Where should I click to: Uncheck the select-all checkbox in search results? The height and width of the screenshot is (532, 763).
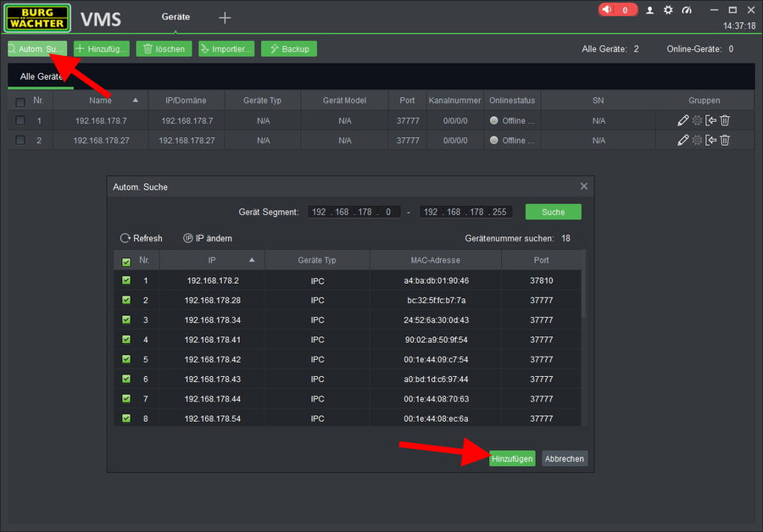[x=126, y=262]
